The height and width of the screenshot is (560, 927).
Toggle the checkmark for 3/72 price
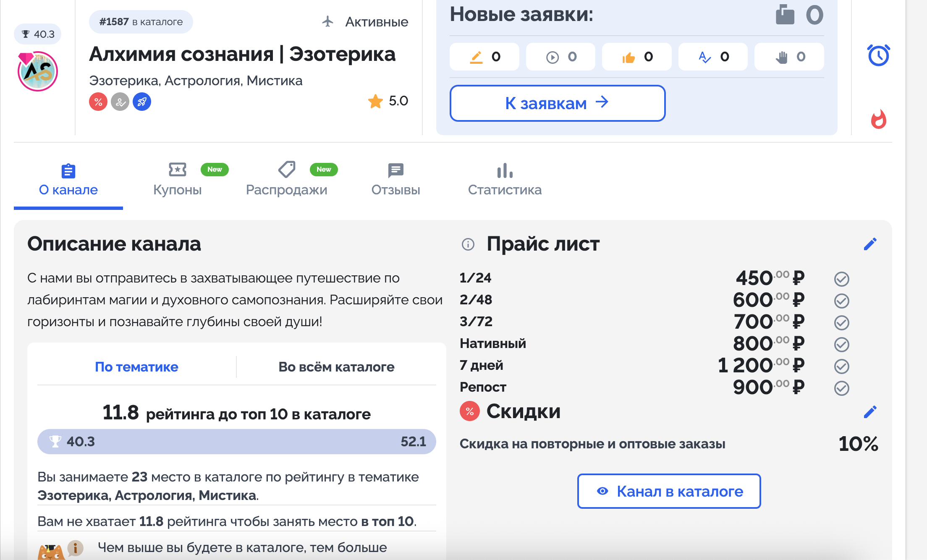coord(841,322)
